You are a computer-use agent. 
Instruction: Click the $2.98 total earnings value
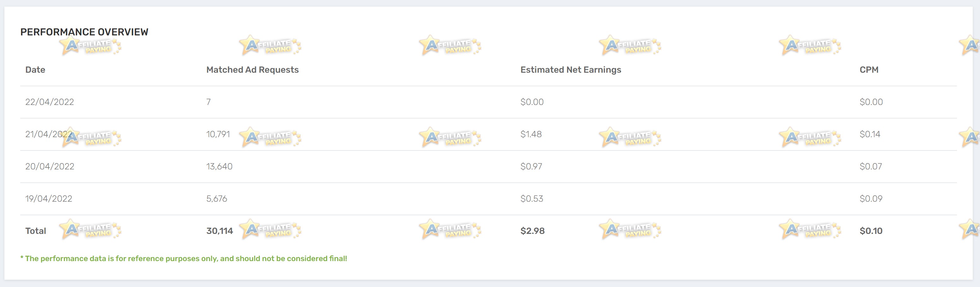pos(533,231)
